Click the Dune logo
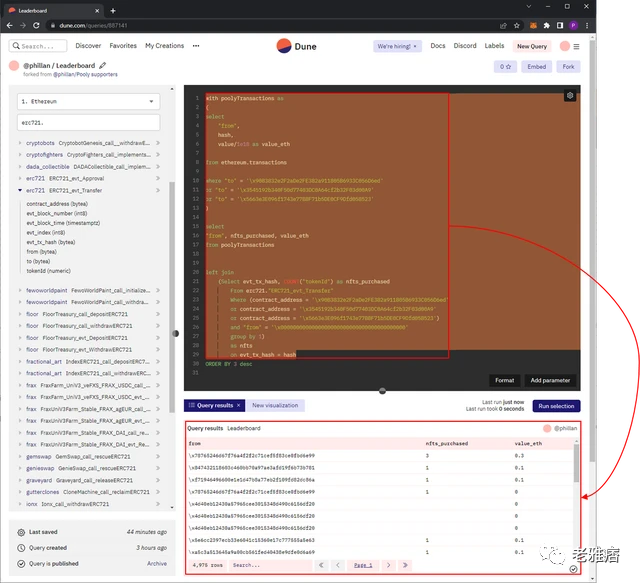 (296, 46)
